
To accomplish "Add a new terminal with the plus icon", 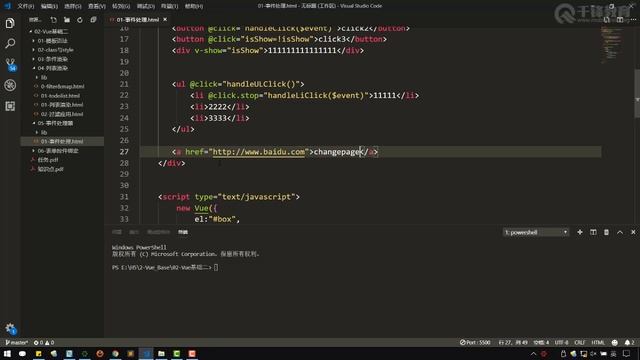I will point(580,232).
